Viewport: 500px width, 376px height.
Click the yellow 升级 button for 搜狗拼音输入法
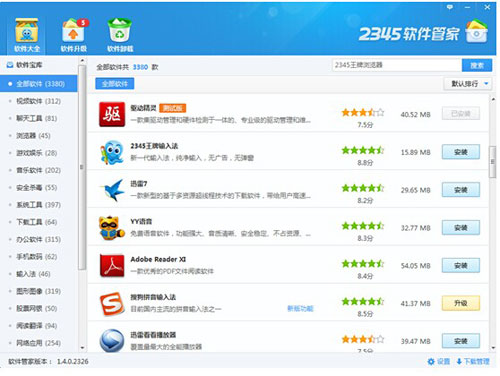pos(461,303)
